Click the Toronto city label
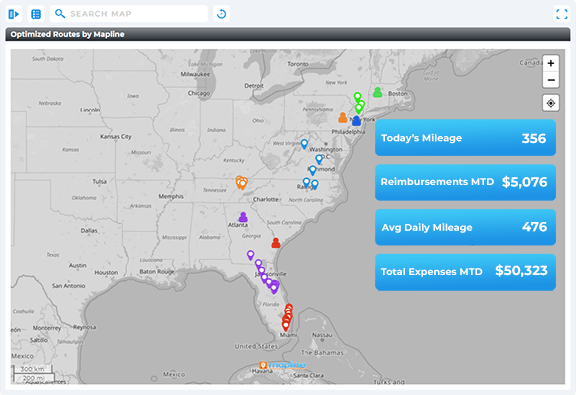 [298, 64]
